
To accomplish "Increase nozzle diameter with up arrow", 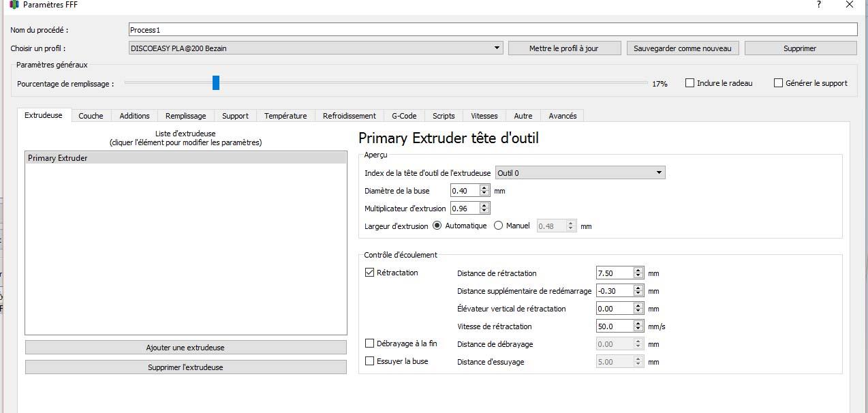I will [484, 187].
